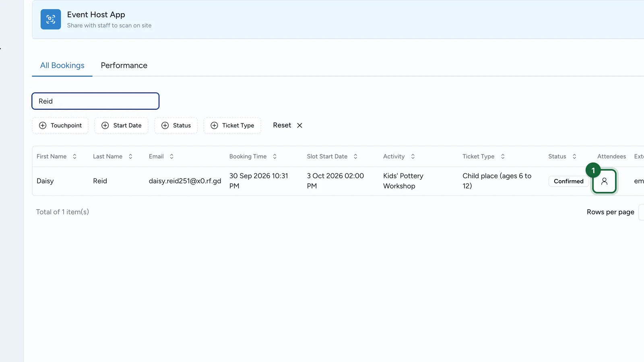644x362 pixels.
Task: Sort table by Activity column
Action: coord(399,156)
